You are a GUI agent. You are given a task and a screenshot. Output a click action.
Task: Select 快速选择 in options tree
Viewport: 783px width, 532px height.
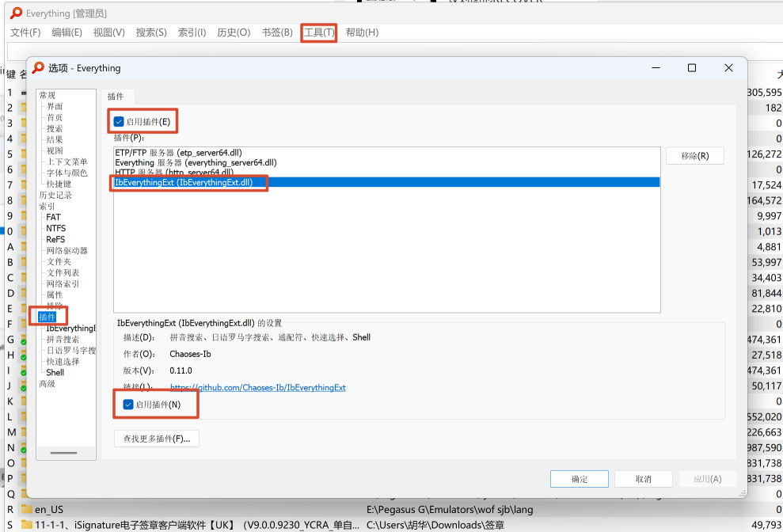click(63, 361)
